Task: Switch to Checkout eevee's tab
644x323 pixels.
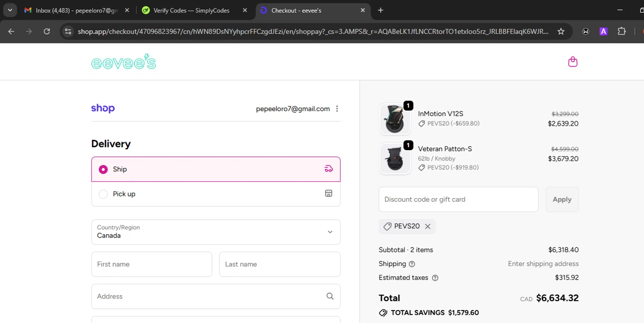Action: pyautogui.click(x=313, y=10)
